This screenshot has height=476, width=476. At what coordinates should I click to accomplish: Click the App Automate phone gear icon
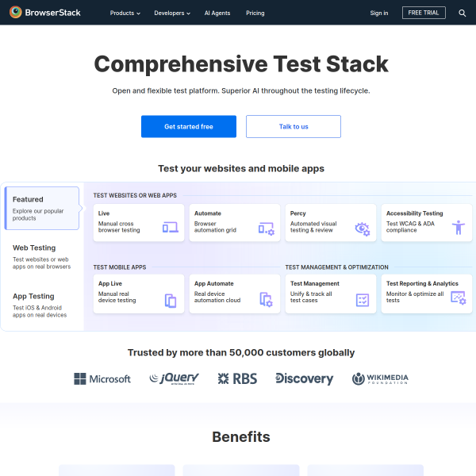click(267, 299)
